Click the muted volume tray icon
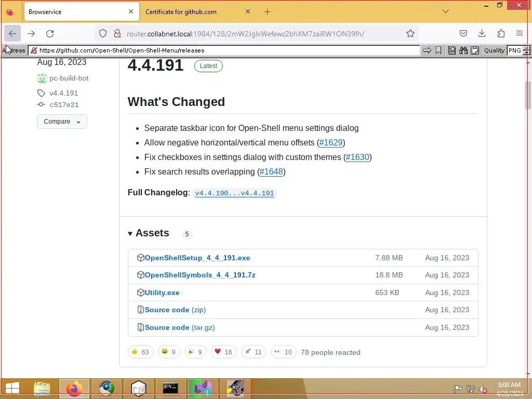This screenshot has height=399, width=532. point(483,389)
